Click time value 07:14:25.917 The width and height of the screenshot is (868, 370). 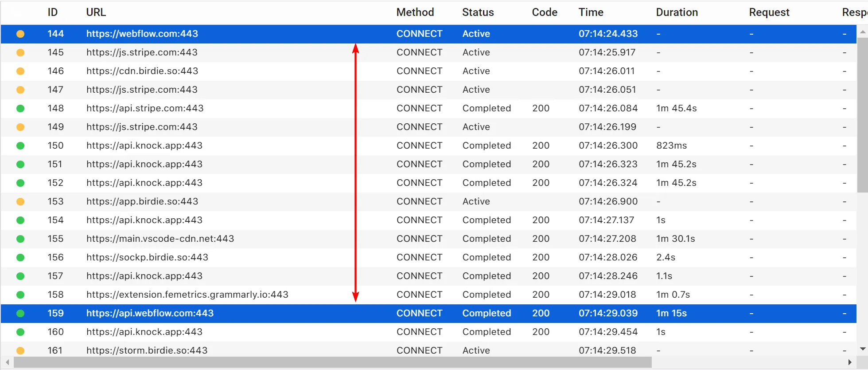point(607,52)
